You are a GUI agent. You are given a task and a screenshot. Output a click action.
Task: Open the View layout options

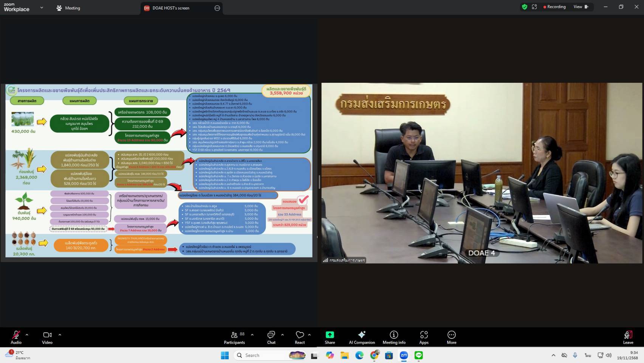pos(581,7)
